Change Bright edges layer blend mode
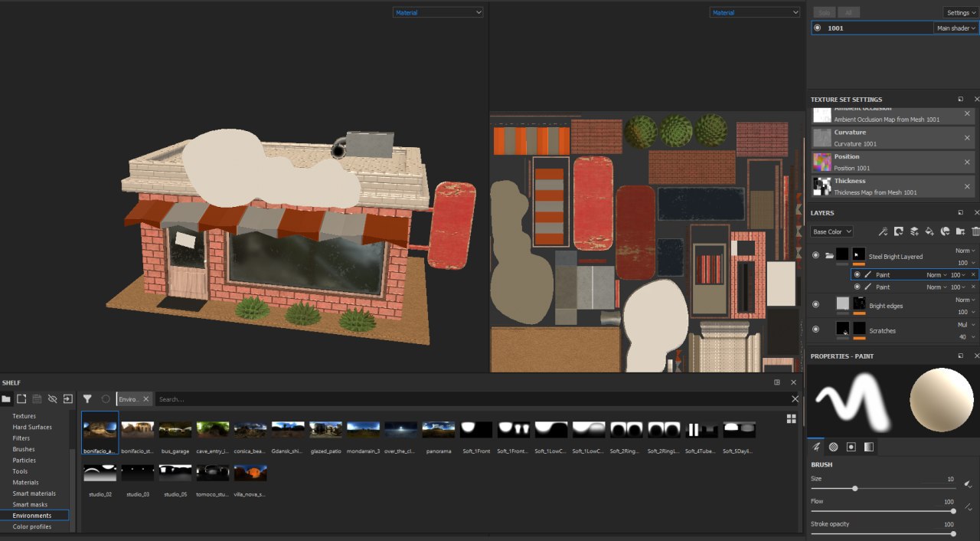The image size is (980, 541). pos(965,300)
